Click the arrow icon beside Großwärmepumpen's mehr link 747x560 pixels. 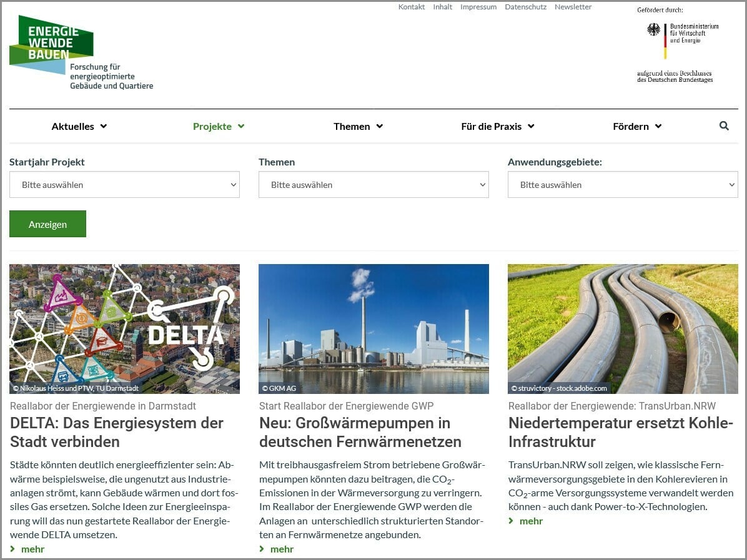(262, 549)
